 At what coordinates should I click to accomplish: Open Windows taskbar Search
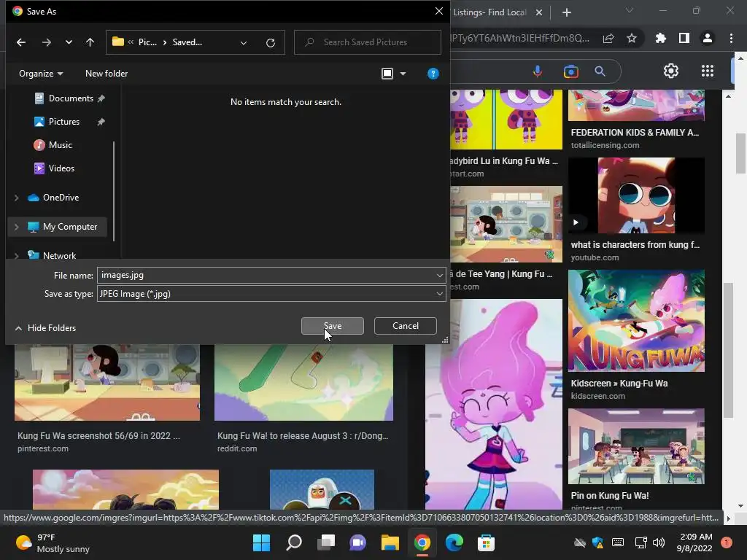[294, 542]
